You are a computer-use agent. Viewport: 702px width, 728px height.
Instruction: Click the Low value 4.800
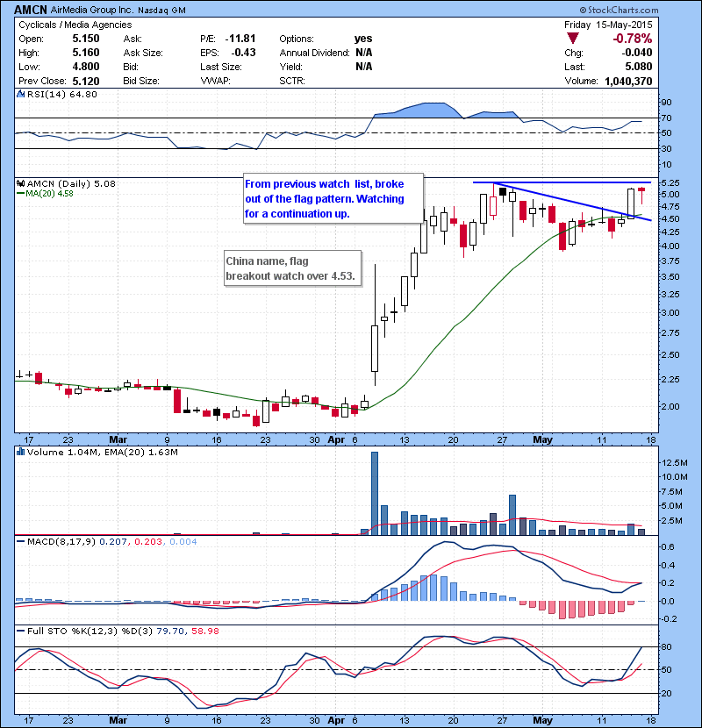tap(86, 67)
